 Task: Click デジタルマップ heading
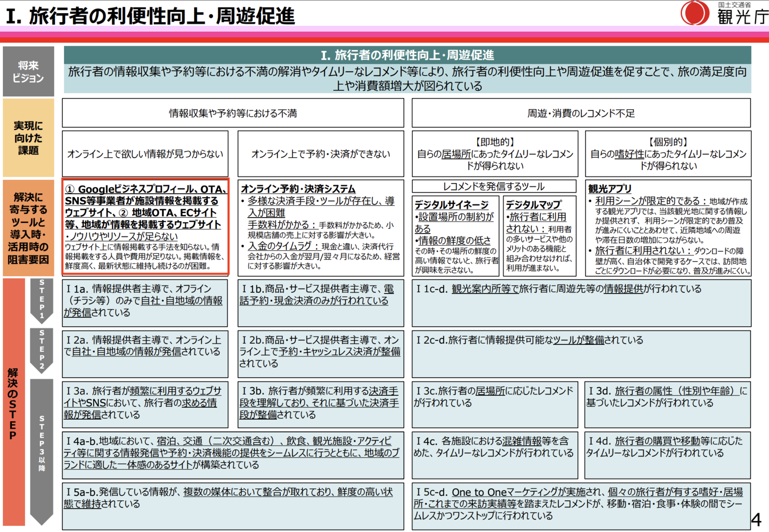pyautogui.click(x=533, y=205)
